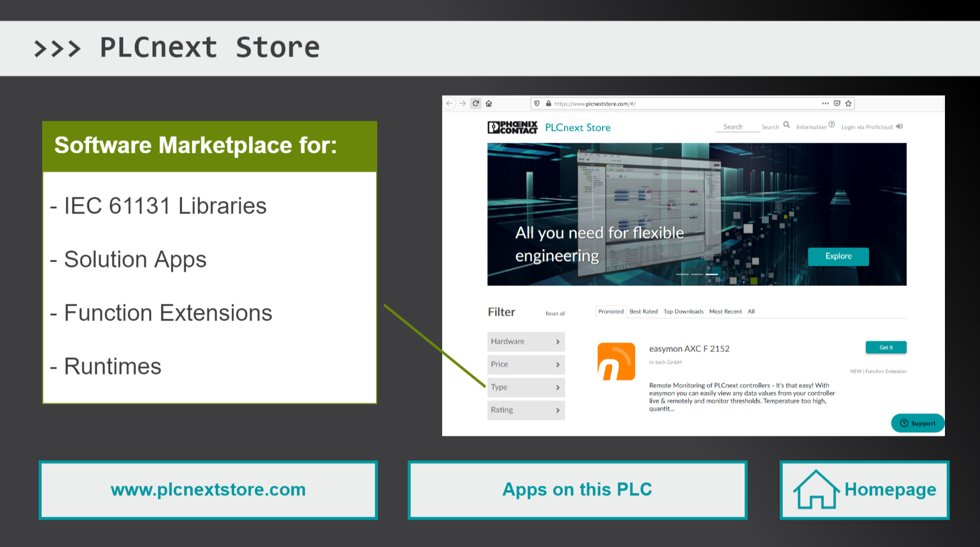Select the All tab

(x=751, y=312)
